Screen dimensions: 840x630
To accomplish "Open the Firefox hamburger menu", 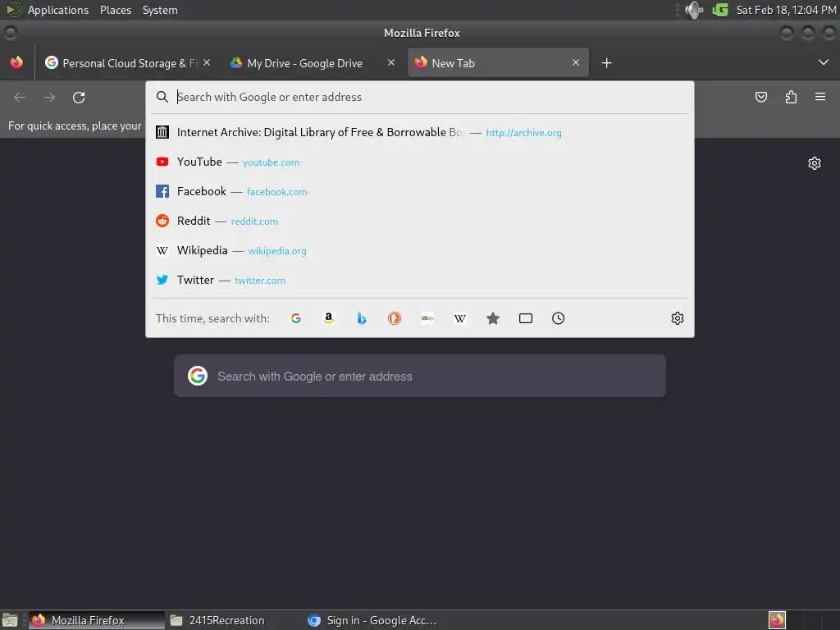I will pyautogui.click(x=820, y=97).
